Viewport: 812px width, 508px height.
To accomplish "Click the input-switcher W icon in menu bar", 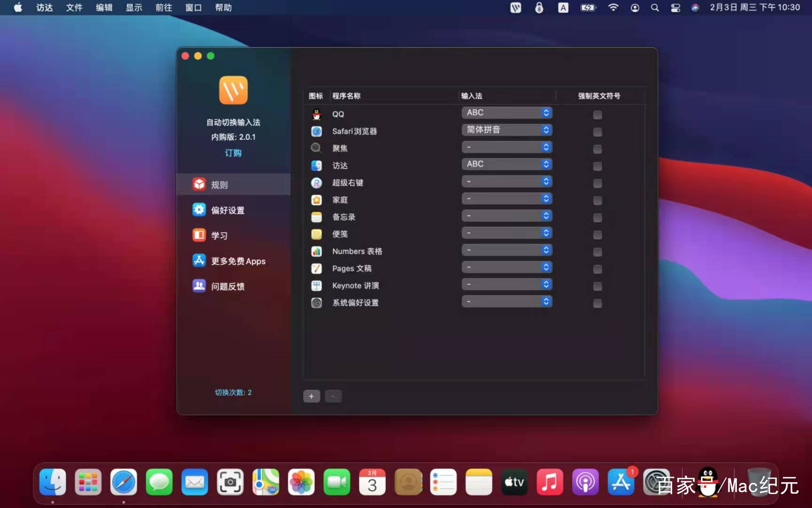I will [515, 8].
